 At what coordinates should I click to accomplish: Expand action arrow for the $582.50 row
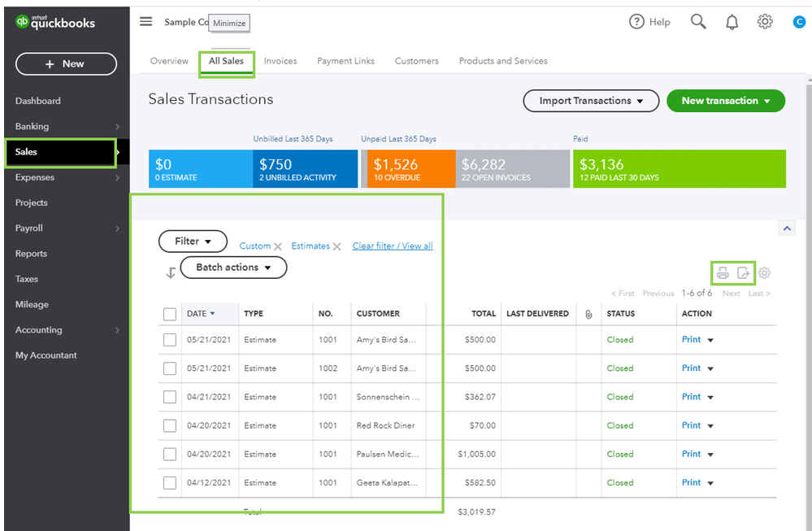coord(710,483)
